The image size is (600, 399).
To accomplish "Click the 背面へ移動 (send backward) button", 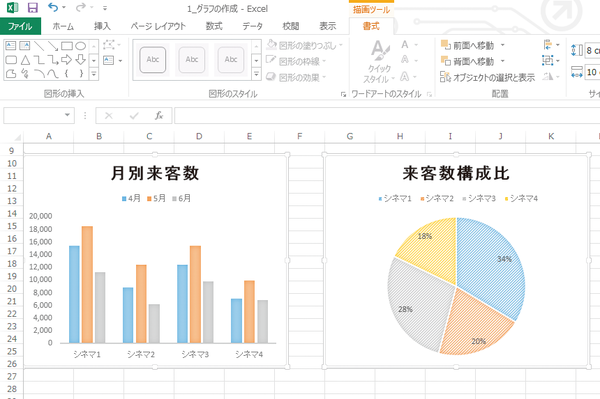I will pos(468,61).
